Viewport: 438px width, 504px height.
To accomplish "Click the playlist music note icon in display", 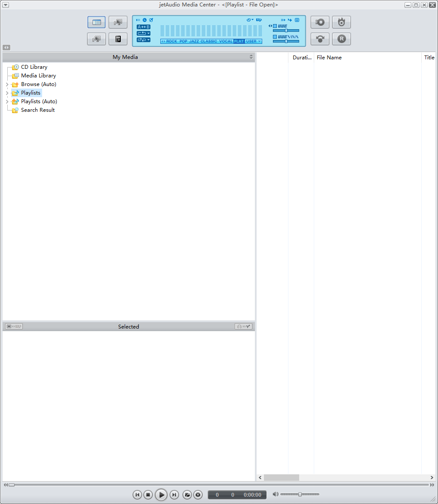I will pyautogui.click(x=259, y=20).
